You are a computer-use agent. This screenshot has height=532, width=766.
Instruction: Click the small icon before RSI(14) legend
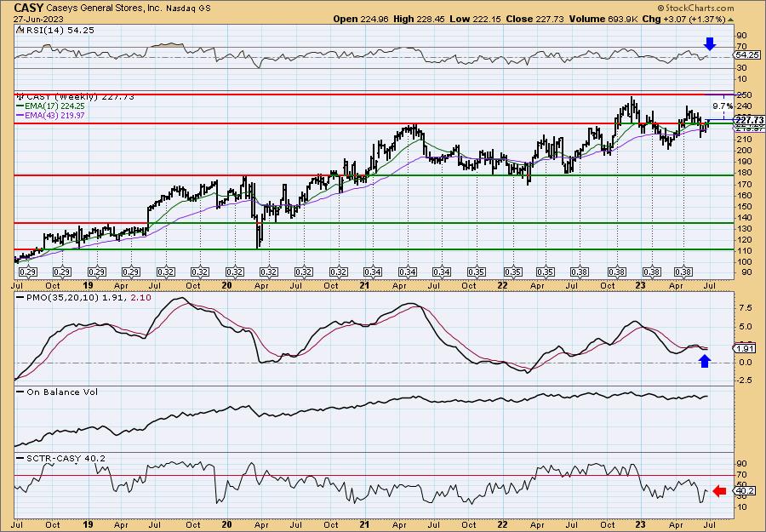click(x=20, y=30)
